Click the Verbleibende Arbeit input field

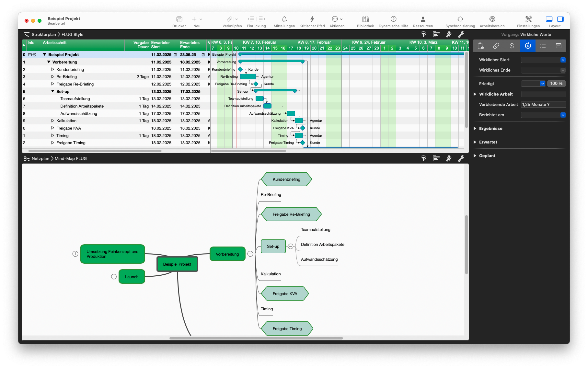point(543,104)
